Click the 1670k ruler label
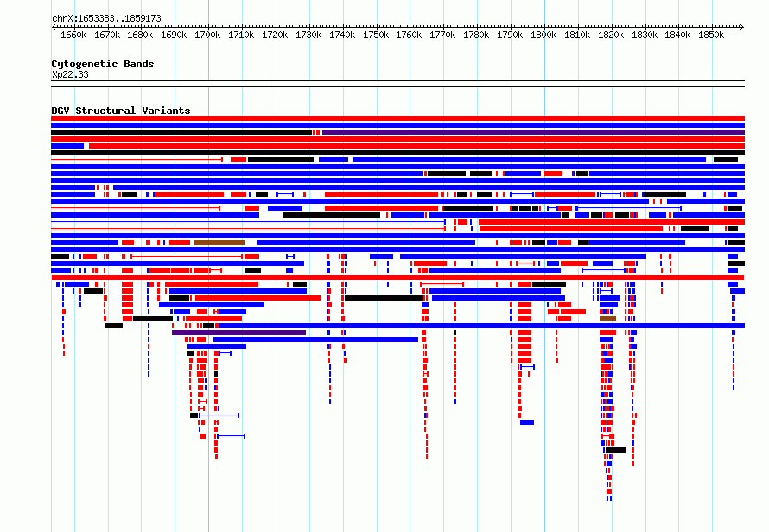769x532 pixels. [x=107, y=35]
